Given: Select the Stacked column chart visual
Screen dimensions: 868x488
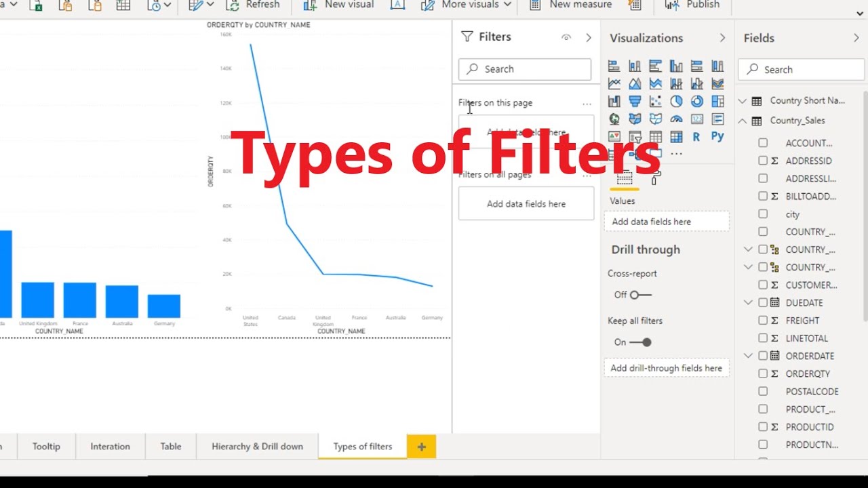Looking at the screenshot, I should pos(635,66).
